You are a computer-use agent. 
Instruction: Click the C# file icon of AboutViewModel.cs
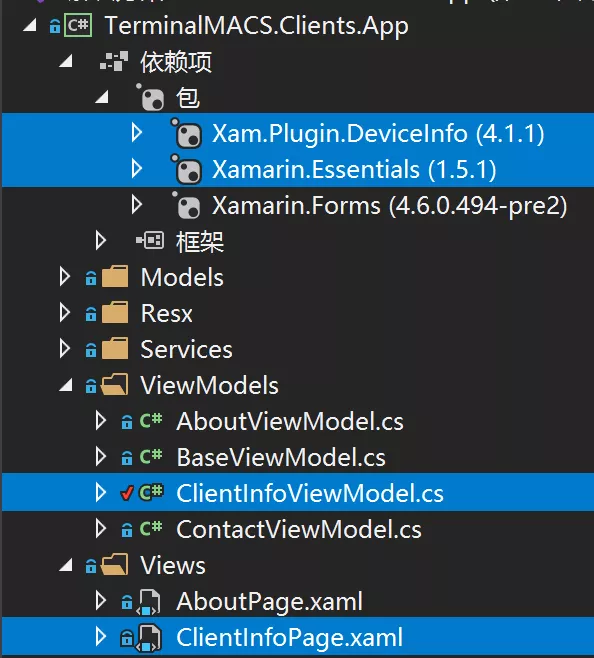151,420
